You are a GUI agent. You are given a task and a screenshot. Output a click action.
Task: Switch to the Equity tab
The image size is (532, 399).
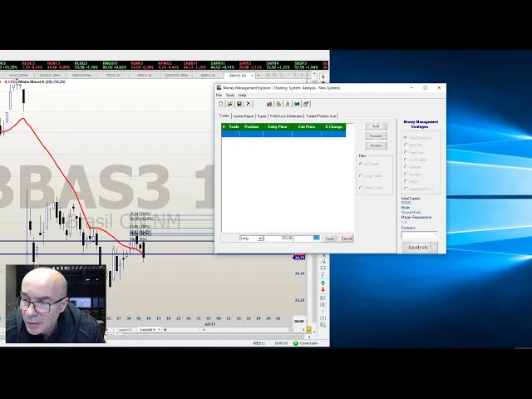click(262, 116)
